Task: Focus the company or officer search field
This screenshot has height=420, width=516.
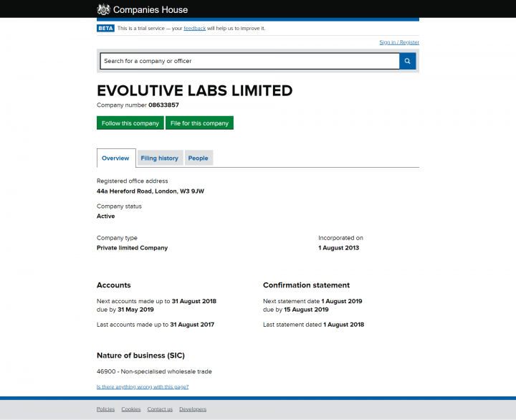Action: [250, 61]
